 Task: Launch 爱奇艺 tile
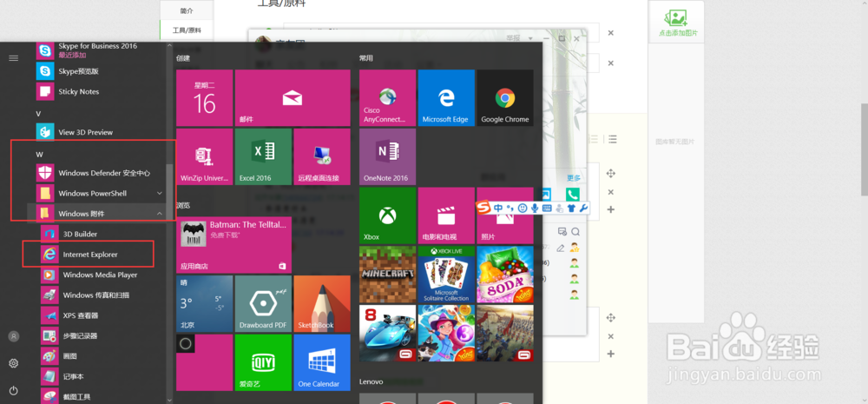263,362
